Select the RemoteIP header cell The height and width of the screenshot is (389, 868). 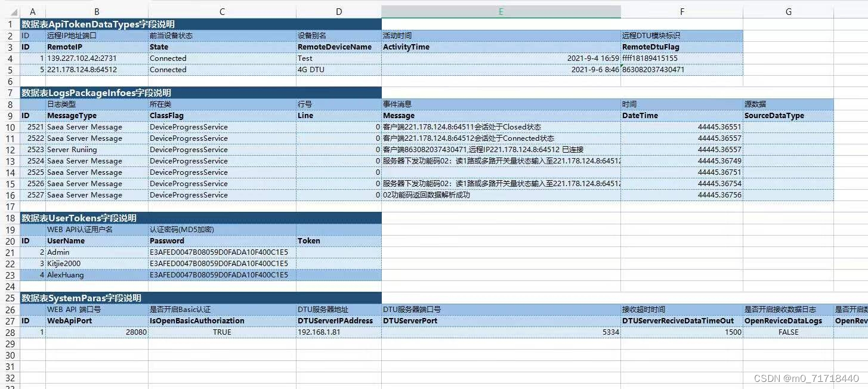[97, 47]
